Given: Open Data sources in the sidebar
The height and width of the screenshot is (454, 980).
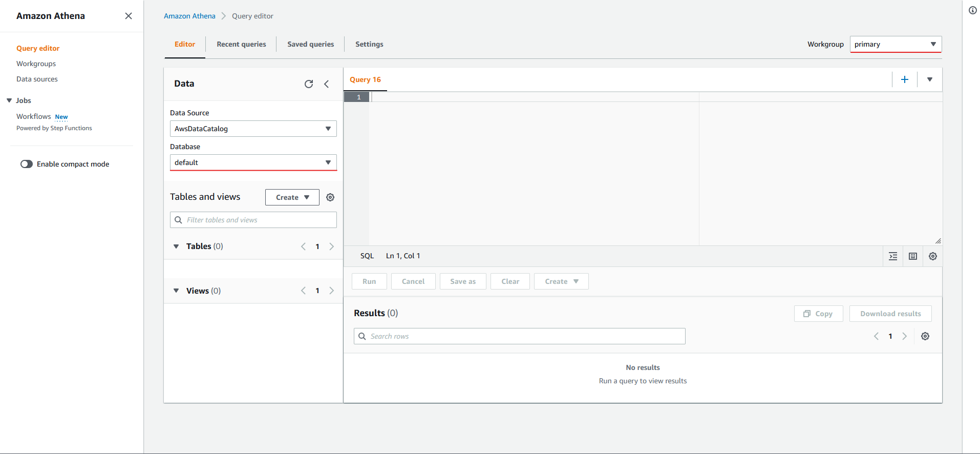Looking at the screenshot, I should tap(37, 79).
